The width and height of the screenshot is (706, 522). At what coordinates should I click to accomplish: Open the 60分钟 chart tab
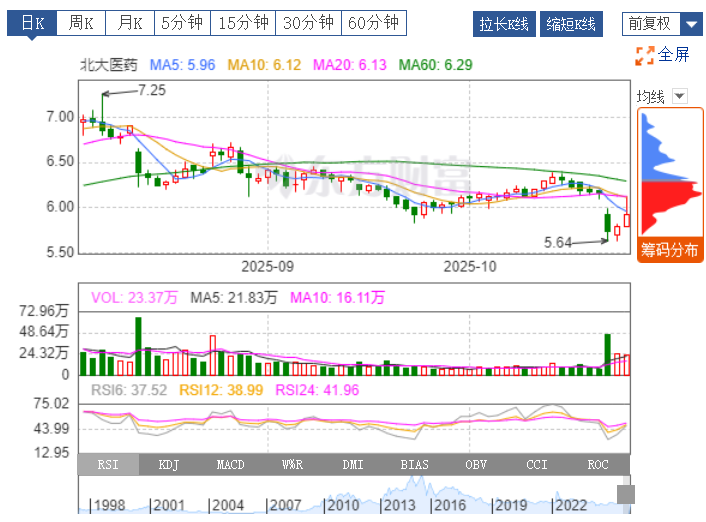pyautogui.click(x=374, y=23)
